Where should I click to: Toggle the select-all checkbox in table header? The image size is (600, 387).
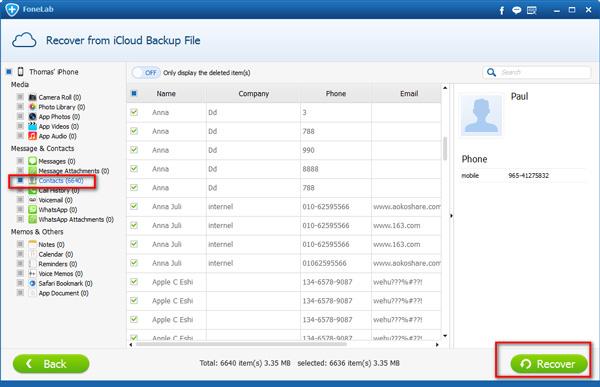point(134,93)
